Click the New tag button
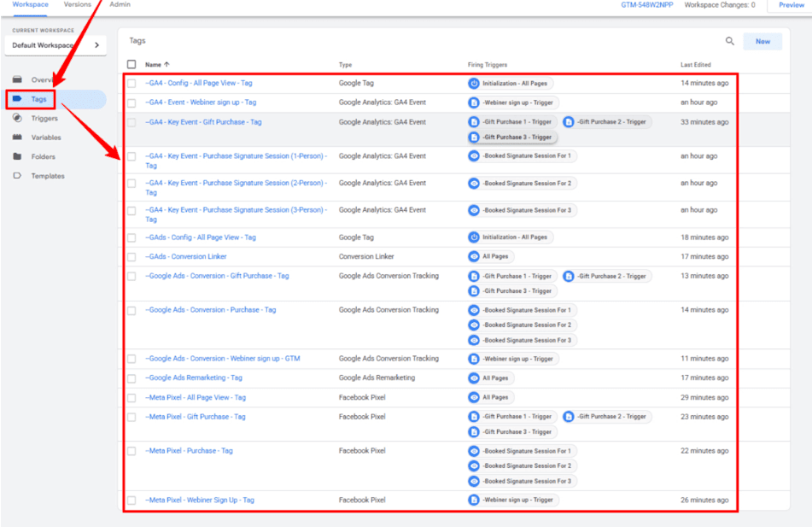 coord(762,41)
